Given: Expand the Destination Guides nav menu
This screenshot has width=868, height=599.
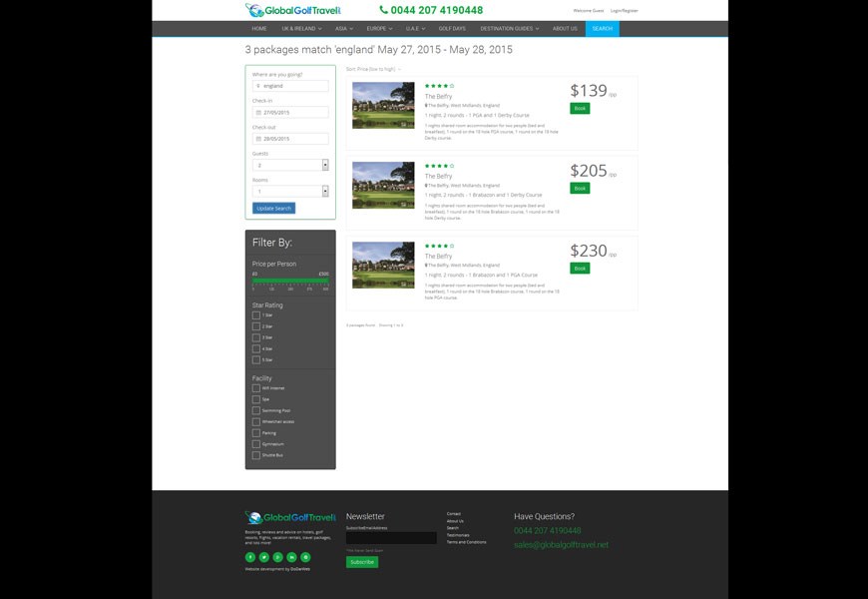Looking at the screenshot, I should (509, 29).
